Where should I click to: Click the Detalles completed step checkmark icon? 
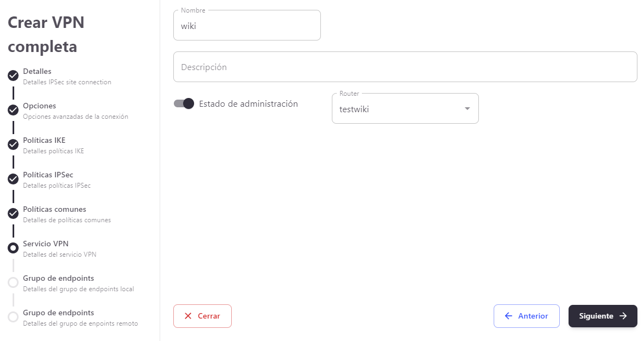coord(13,76)
